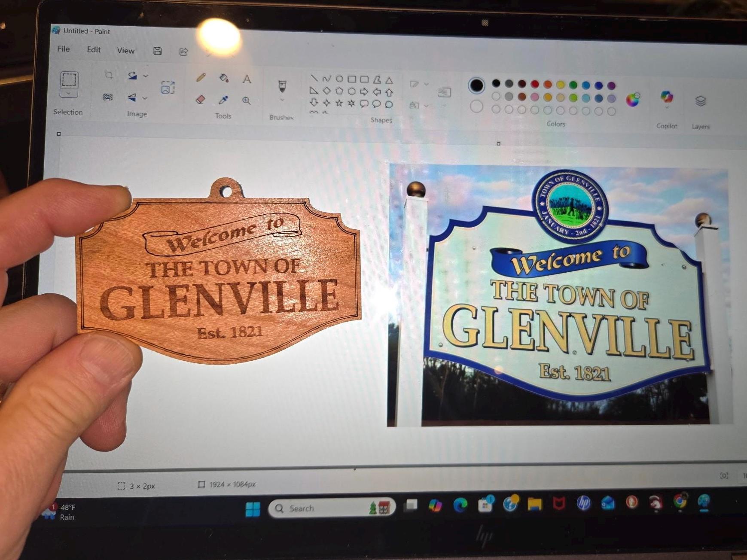Screen dimensions: 747x560
Task: Pick the Triangle shape
Action: click(x=389, y=80)
